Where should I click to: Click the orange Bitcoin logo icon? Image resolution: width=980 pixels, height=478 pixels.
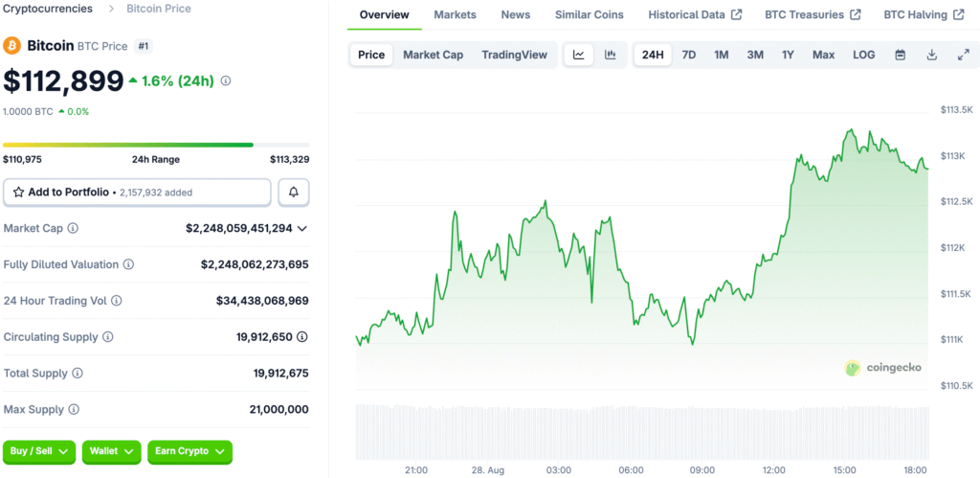(11, 46)
